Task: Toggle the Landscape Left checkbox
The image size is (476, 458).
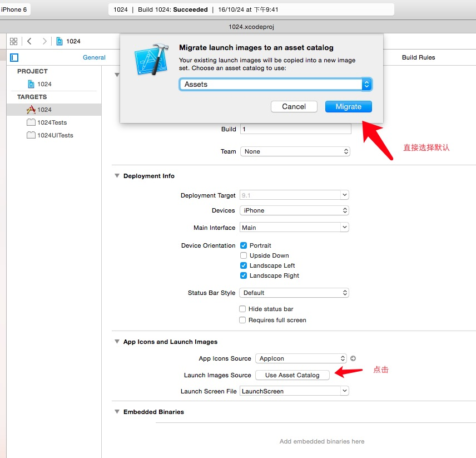Action: [244, 265]
